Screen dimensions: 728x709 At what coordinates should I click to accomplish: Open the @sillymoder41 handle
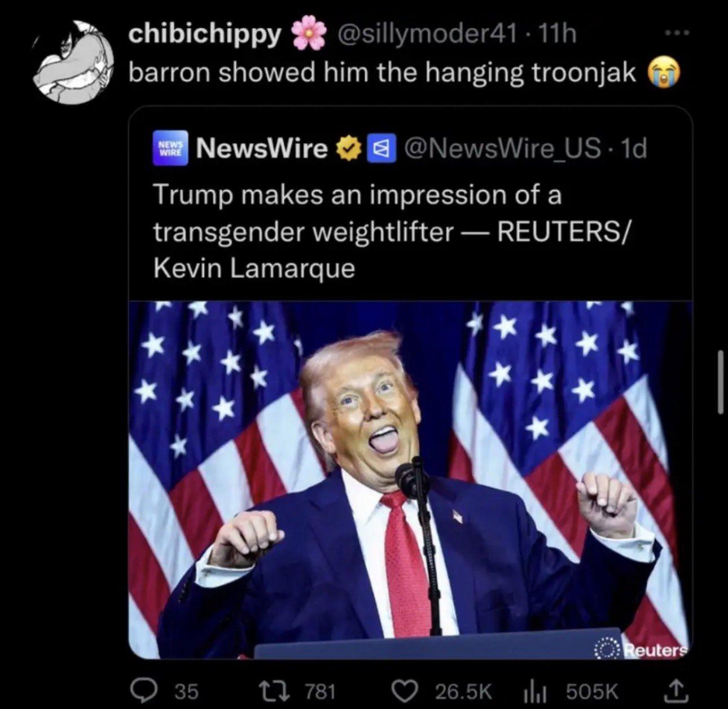click(427, 35)
